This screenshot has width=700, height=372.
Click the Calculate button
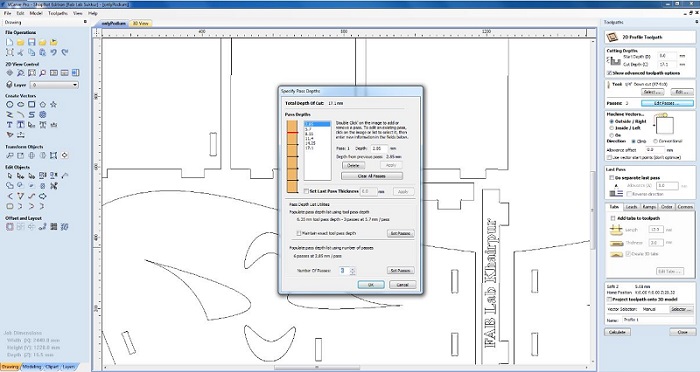pyautogui.click(x=617, y=332)
